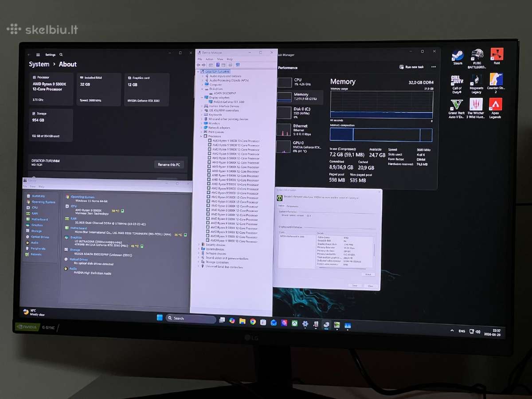Open the Steam desktop shortcut
This screenshot has height=399, width=532.
click(458, 57)
